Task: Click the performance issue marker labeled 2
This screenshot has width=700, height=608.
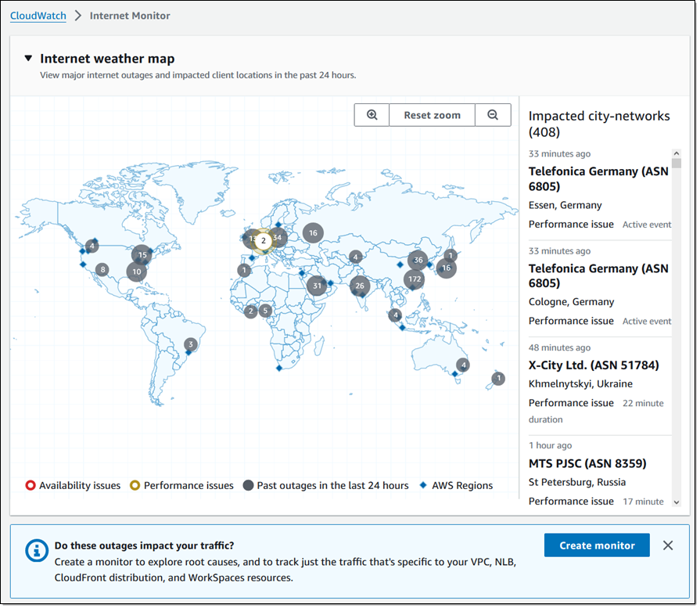Action: [264, 242]
